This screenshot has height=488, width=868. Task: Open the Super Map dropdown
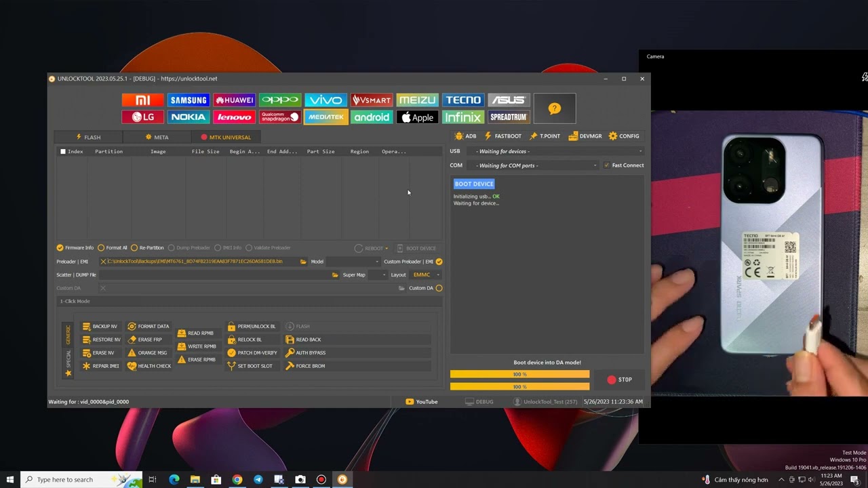pos(378,275)
